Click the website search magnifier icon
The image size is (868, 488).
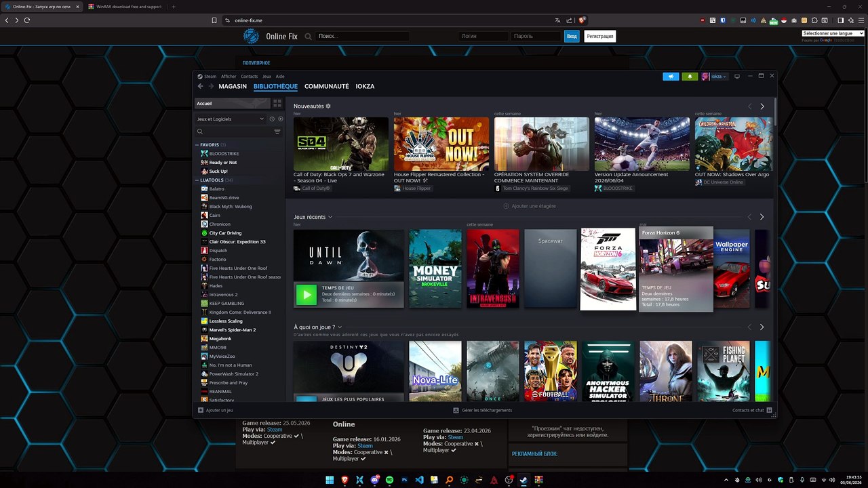[x=309, y=37]
